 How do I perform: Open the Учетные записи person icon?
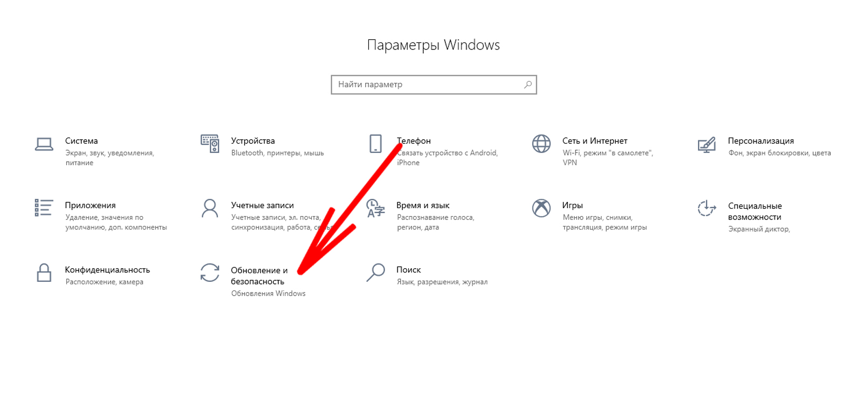click(210, 208)
